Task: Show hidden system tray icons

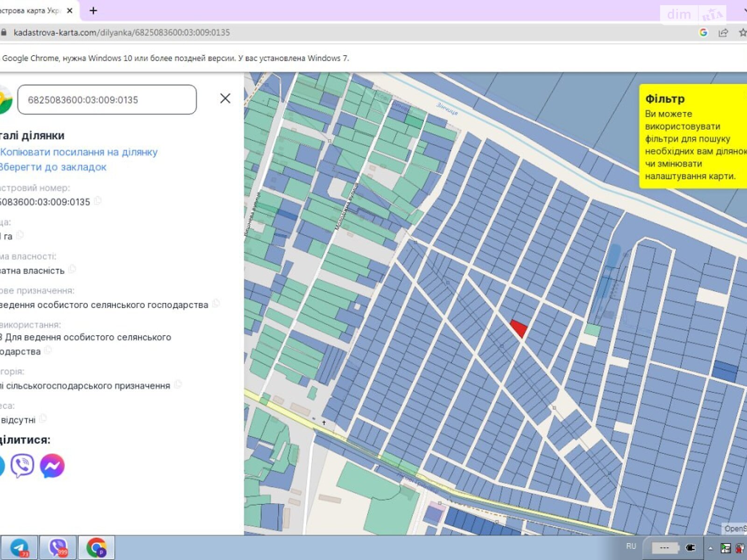Action: point(711,548)
